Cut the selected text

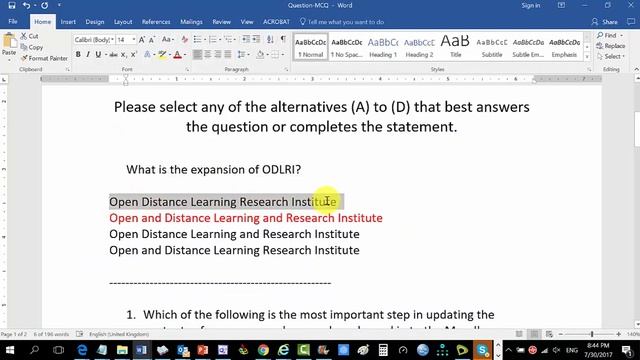click(x=29, y=36)
